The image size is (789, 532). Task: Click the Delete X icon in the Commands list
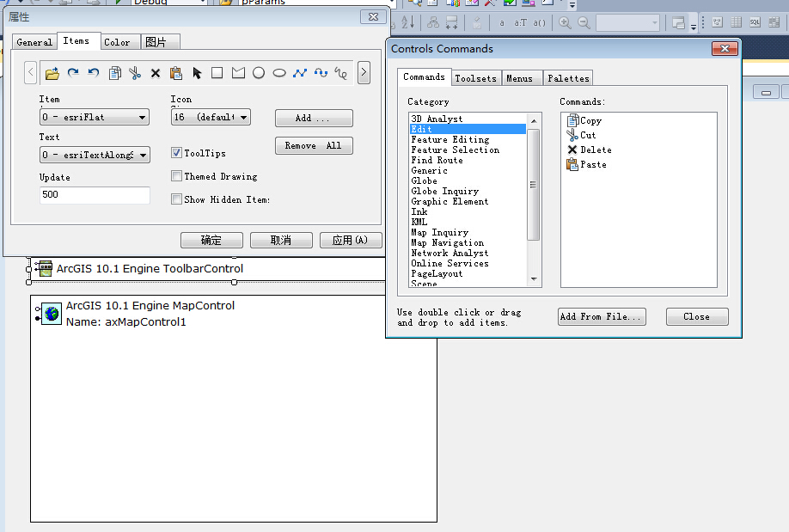572,150
